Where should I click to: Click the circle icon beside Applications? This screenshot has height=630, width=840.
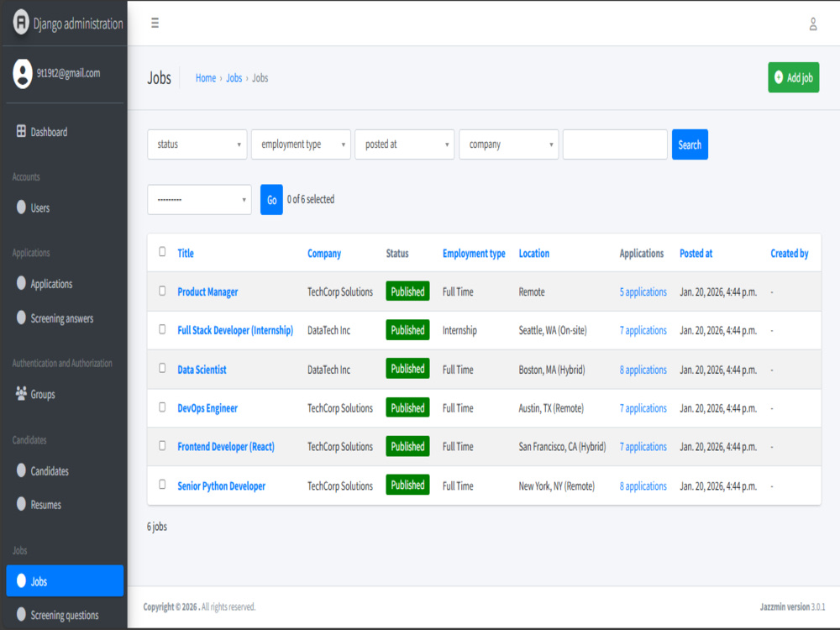coord(21,283)
